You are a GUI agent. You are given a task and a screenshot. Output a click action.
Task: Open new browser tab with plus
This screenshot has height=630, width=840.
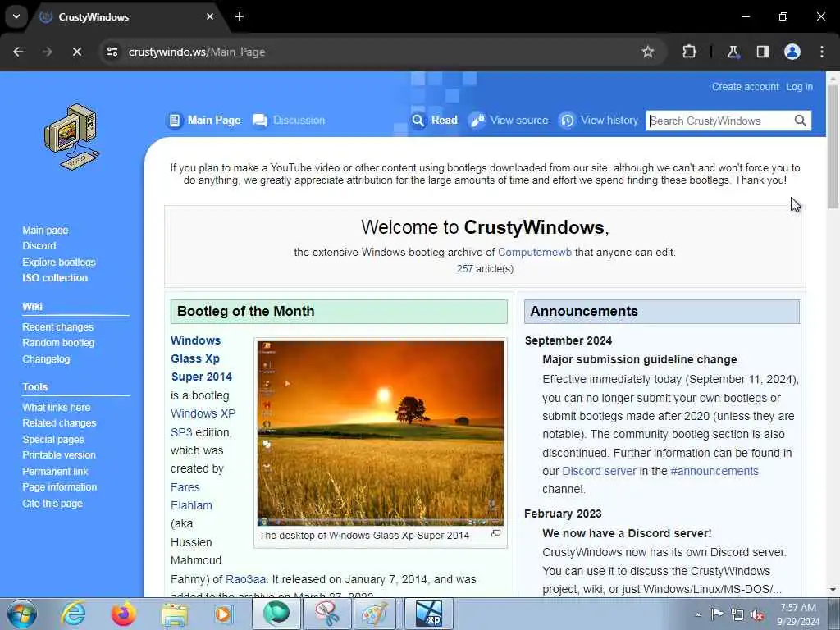tap(240, 16)
